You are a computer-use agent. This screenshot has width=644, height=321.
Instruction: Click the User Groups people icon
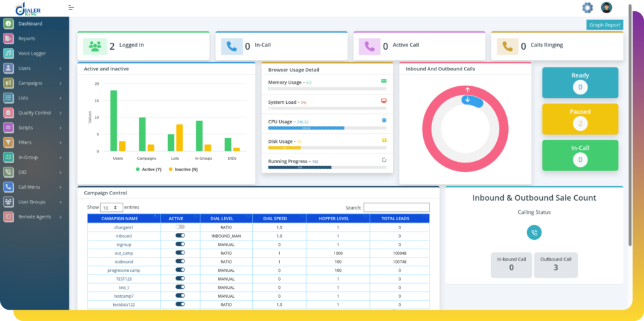point(9,202)
